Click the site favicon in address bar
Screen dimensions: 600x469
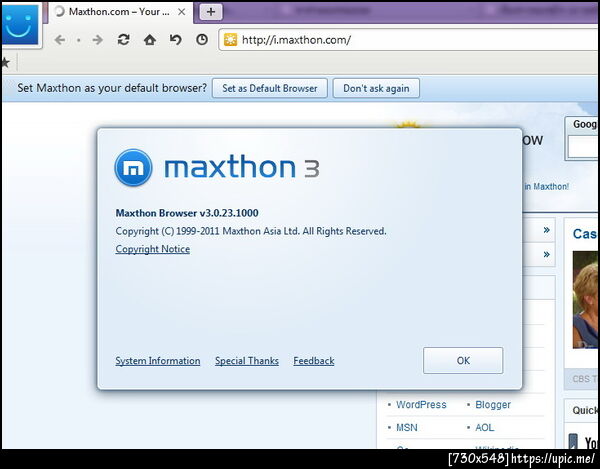pyautogui.click(x=230, y=40)
